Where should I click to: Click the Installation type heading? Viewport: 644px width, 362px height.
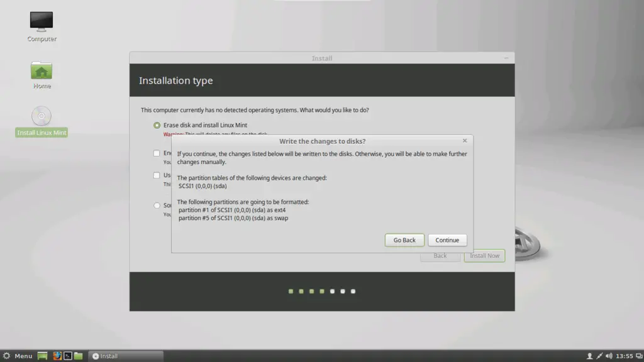(x=176, y=80)
